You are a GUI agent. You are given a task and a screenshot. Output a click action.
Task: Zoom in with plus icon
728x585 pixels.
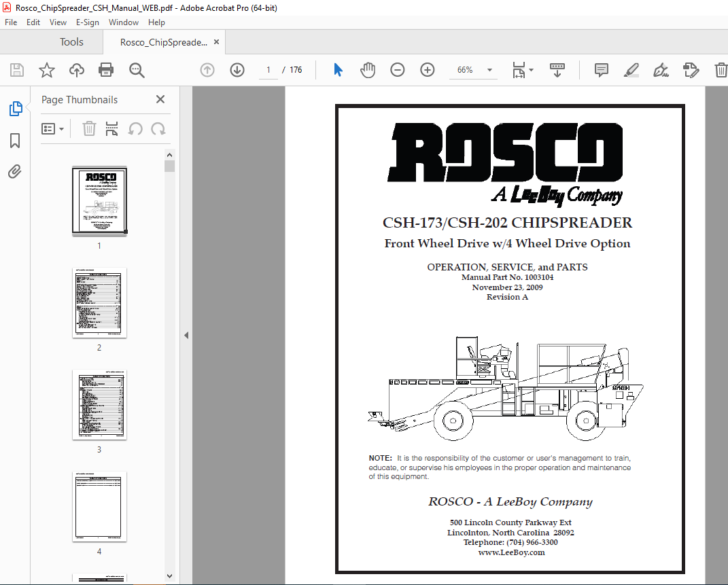427,70
